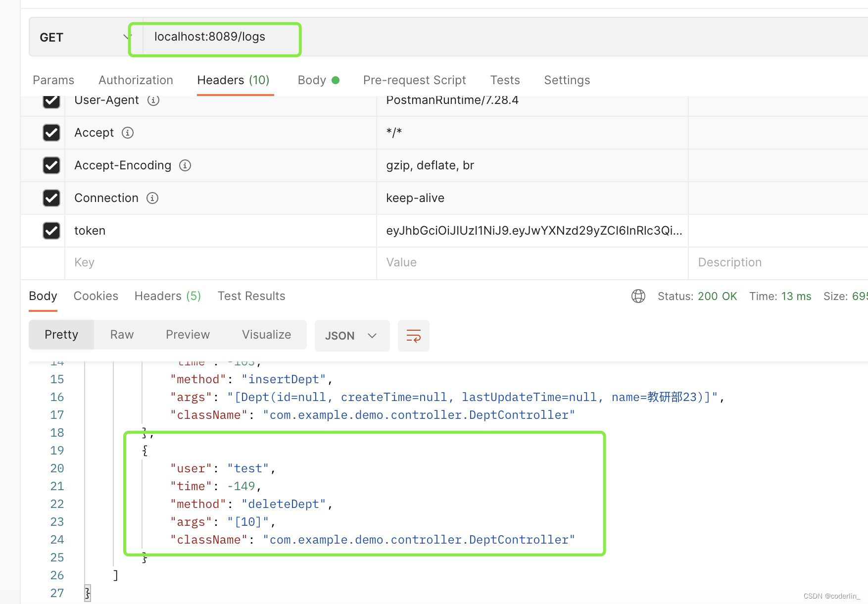Image resolution: width=868 pixels, height=604 pixels.
Task: Select the Headers (10) request tab
Action: [x=233, y=80]
